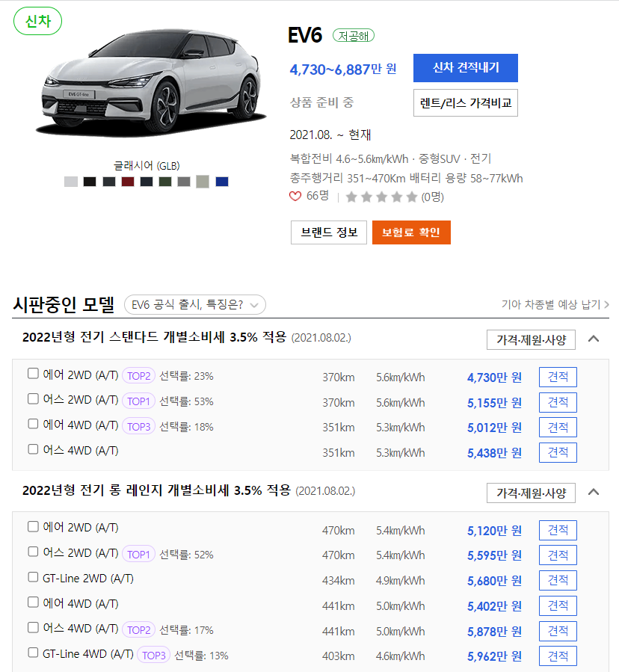Screen dimensions: 619x672
Task: Click the 저공해 badge next to EV6
Action: click(x=353, y=36)
